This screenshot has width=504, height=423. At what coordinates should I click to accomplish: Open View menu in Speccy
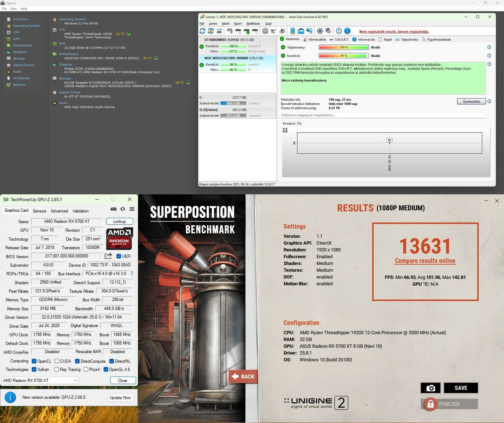coord(13,9)
